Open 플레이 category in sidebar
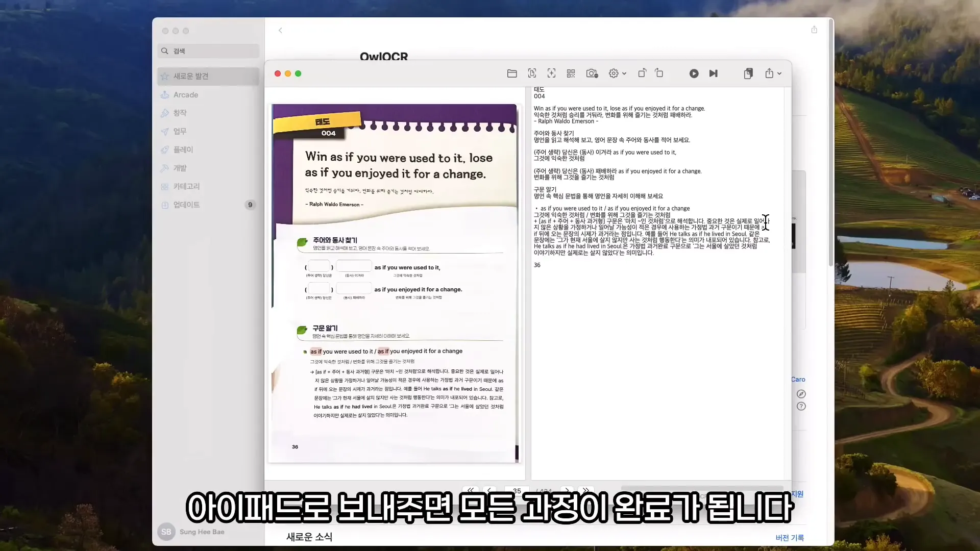 pyautogui.click(x=208, y=149)
